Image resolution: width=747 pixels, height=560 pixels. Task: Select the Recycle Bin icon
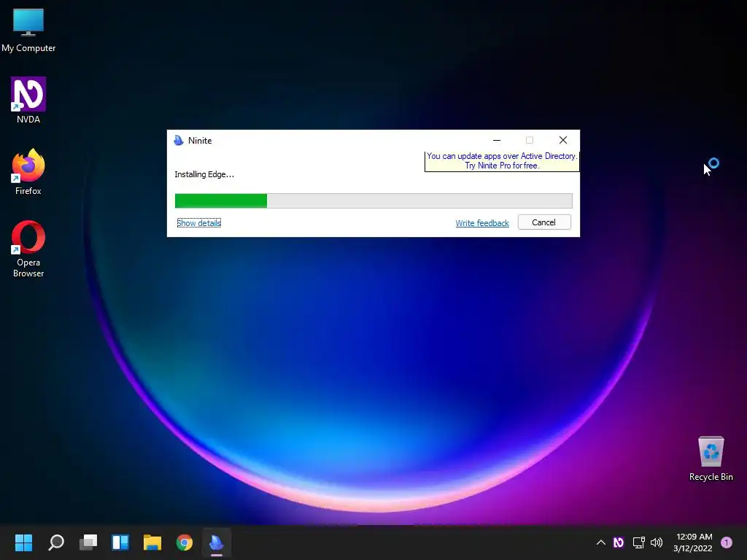coord(711,459)
